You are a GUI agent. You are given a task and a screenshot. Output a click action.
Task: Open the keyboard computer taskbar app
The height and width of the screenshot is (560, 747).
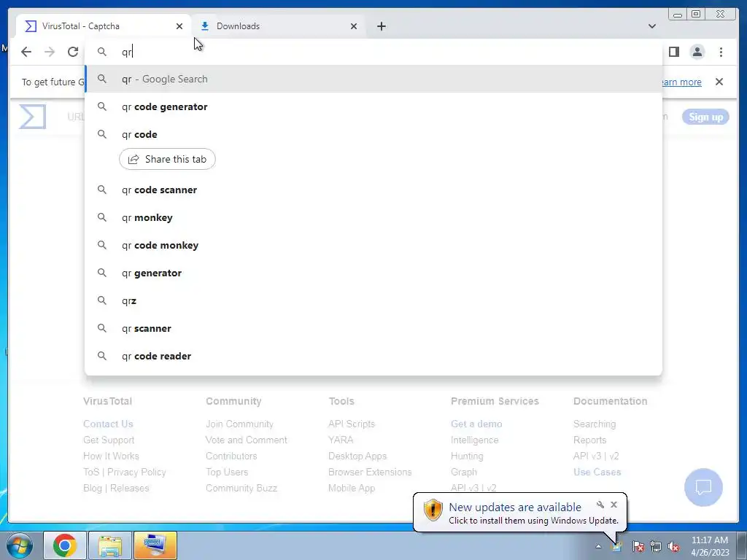point(155,545)
